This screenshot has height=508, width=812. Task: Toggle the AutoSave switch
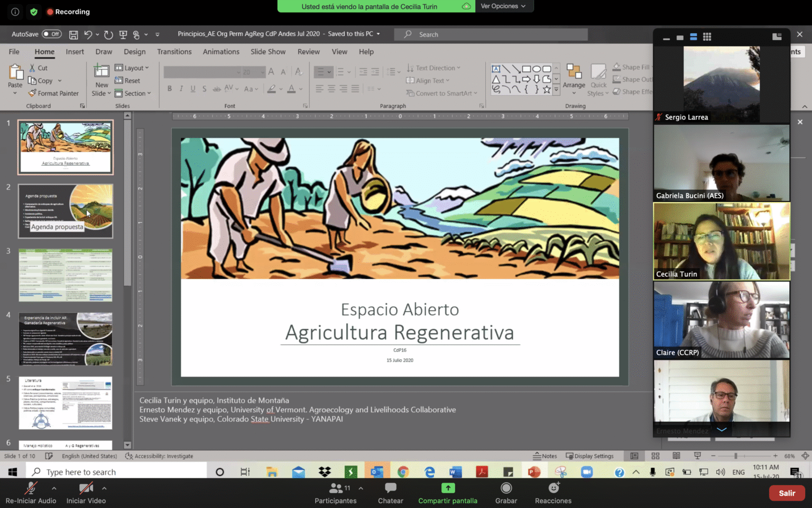click(52, 34)
